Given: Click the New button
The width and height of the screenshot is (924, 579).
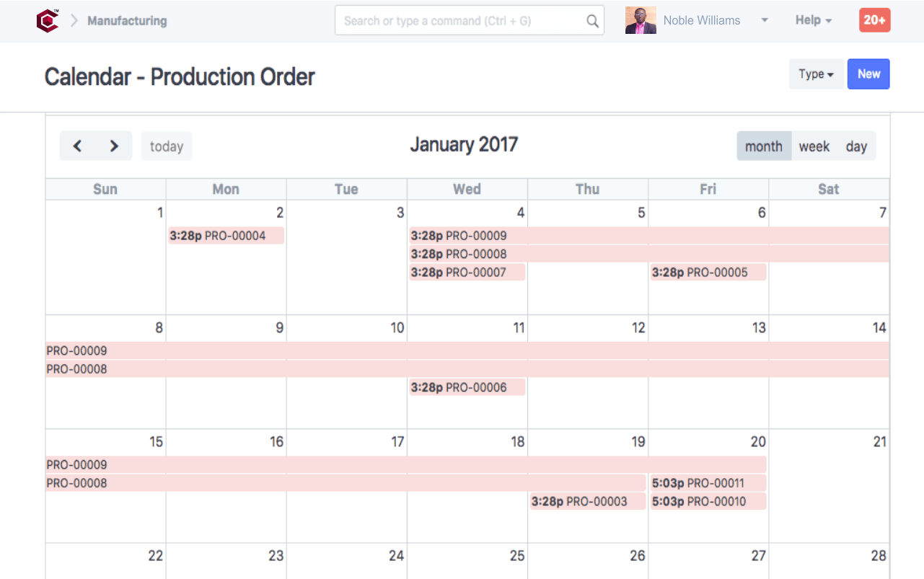Looking at the screenshot, I should pyautogui.click(x=868, y=74).
